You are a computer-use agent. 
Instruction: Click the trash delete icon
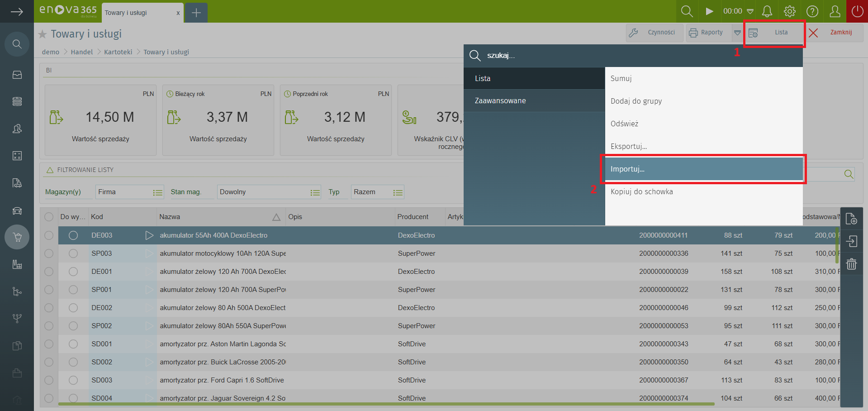click(x=851, y=264)
